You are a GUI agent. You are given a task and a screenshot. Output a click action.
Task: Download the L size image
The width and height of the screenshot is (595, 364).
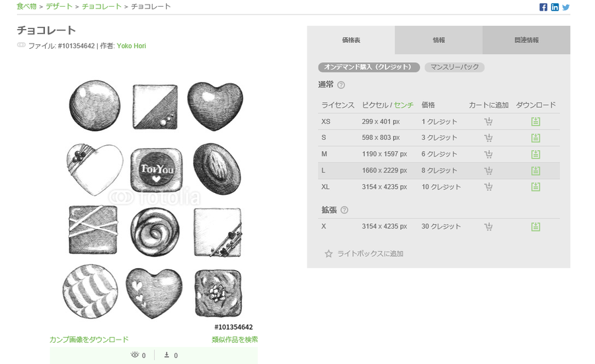pos(535,170)
